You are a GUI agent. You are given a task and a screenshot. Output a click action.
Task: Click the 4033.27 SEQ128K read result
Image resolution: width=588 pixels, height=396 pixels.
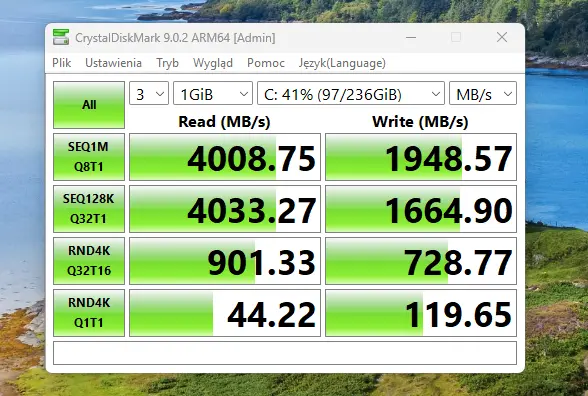pyautogui.click(x=225, y=209)
